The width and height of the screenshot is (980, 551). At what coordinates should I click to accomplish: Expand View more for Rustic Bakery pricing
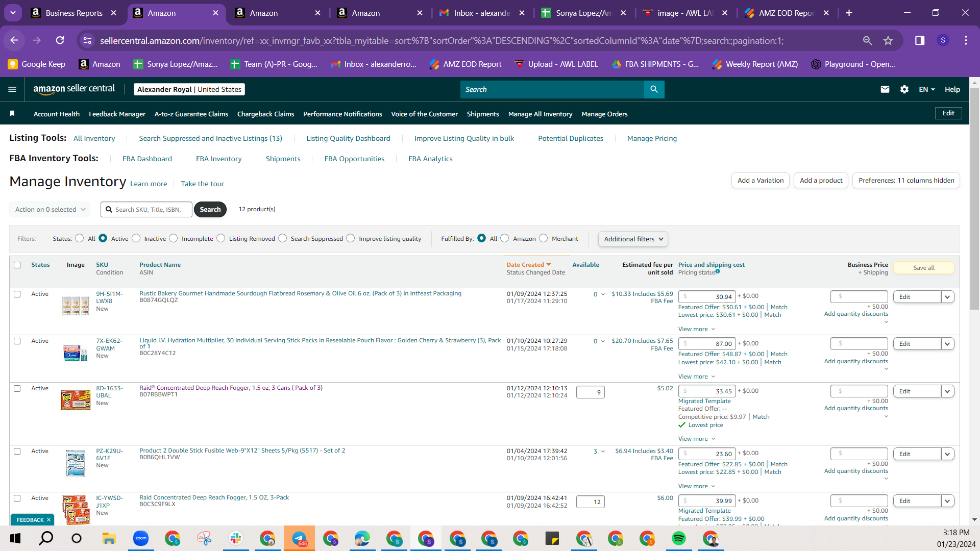pyautogui.click(x=697, y=329)
